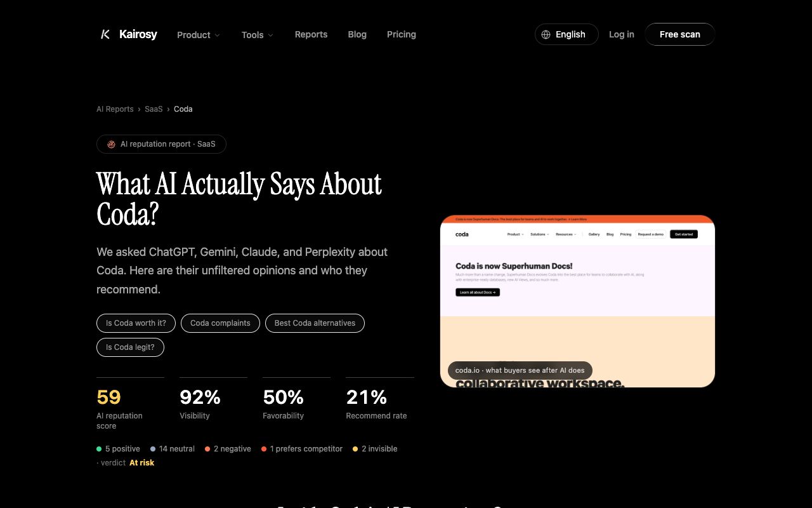
Task: Select the 'Coda complaints' chip
Action: (220, 323)
